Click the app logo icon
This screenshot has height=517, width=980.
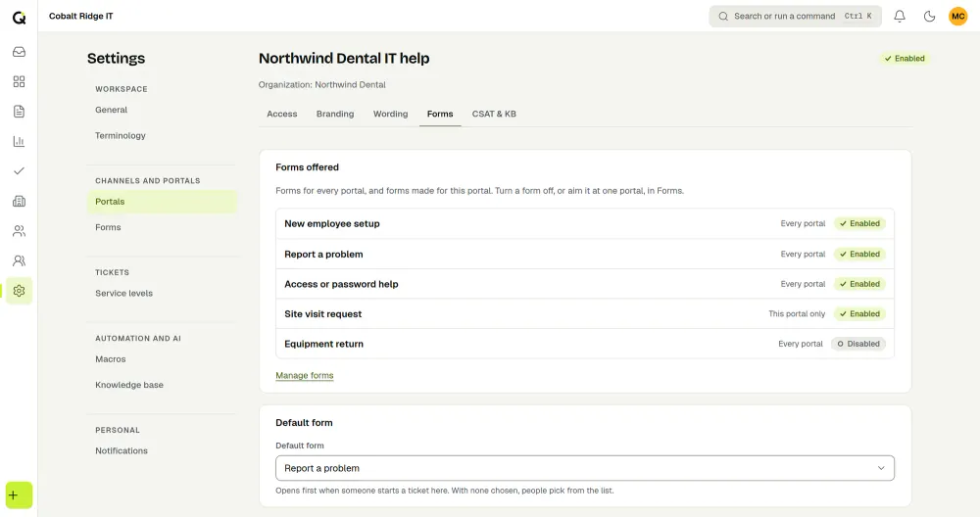pos(19,18)
